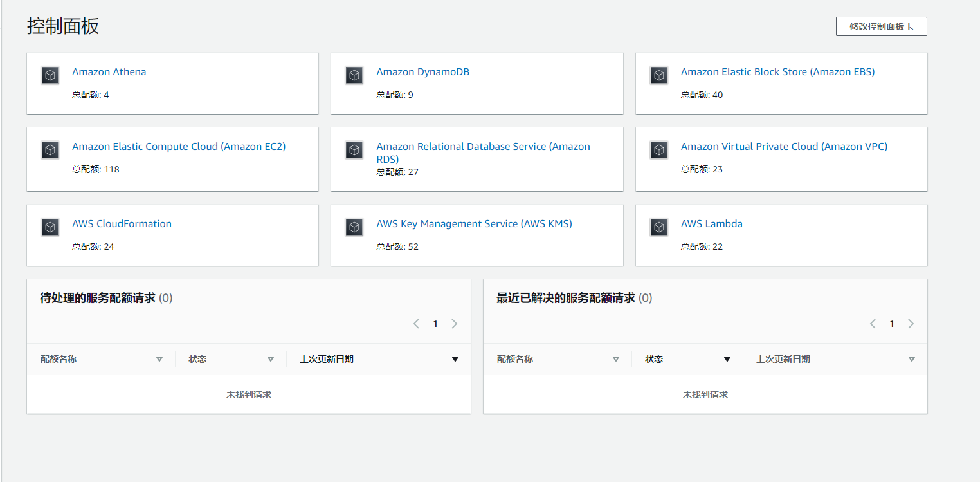
Task: Open Amazon Virtual Private Cloud (Amazon VPC) link
Action: click(784, 147)
